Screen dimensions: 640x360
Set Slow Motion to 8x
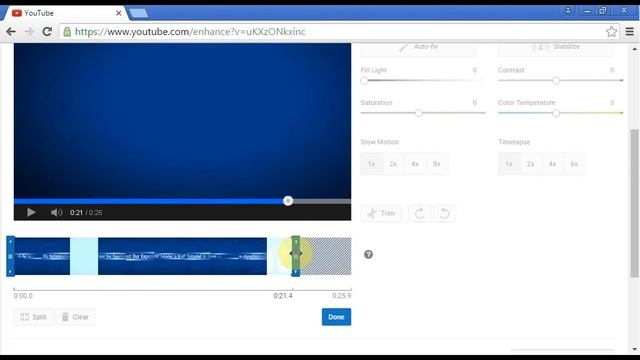tap(437, 164)
